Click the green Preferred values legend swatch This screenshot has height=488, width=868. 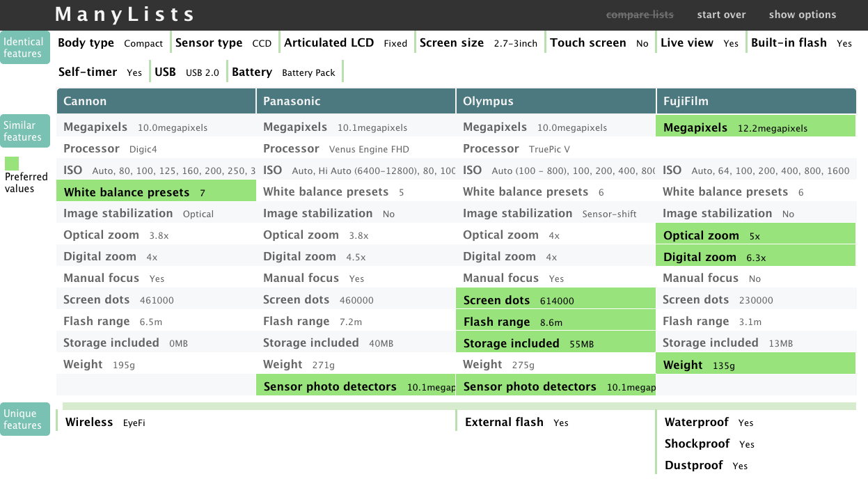[x=12, y=164]
